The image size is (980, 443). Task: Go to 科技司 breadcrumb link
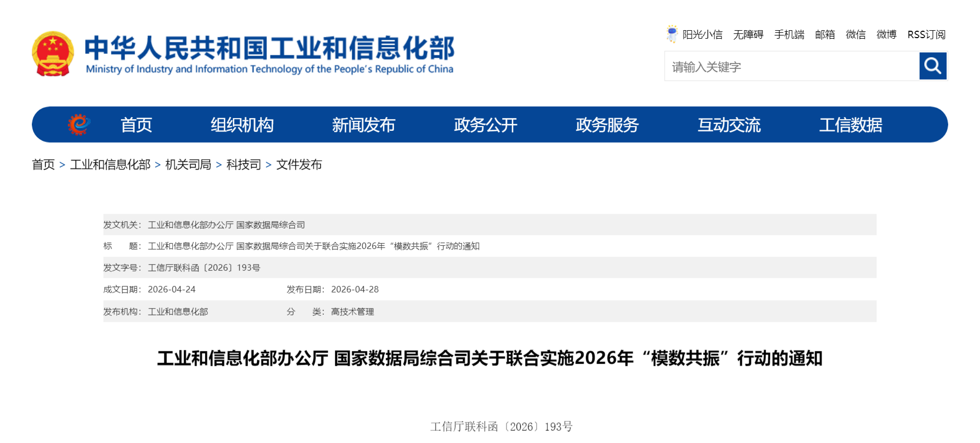pyautogui.click(x=244, y=165)
